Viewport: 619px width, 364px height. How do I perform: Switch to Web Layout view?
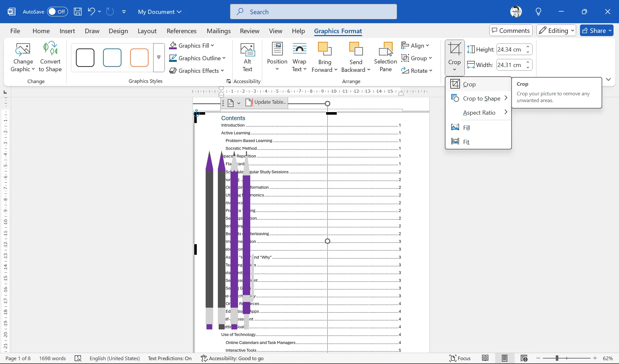pos(524,358)
